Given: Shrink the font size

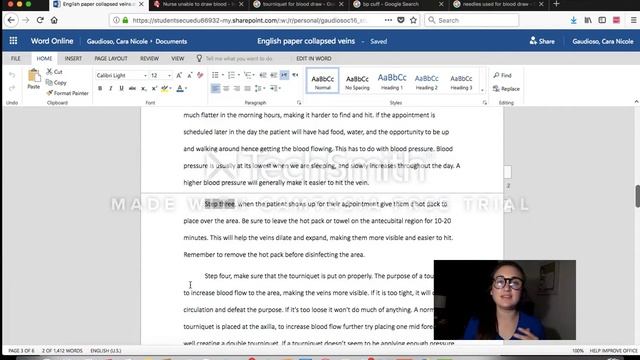Looking at the screenshot, I should [x=189, y=75].
